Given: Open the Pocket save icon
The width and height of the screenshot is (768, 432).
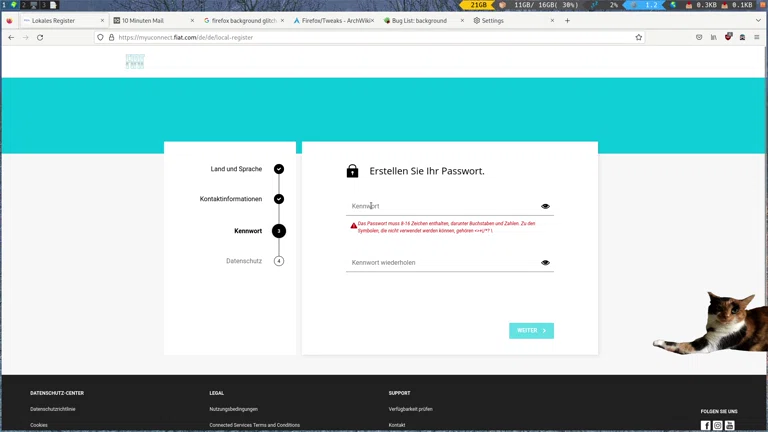Looking at the screenshot, I should coord(699,37).
